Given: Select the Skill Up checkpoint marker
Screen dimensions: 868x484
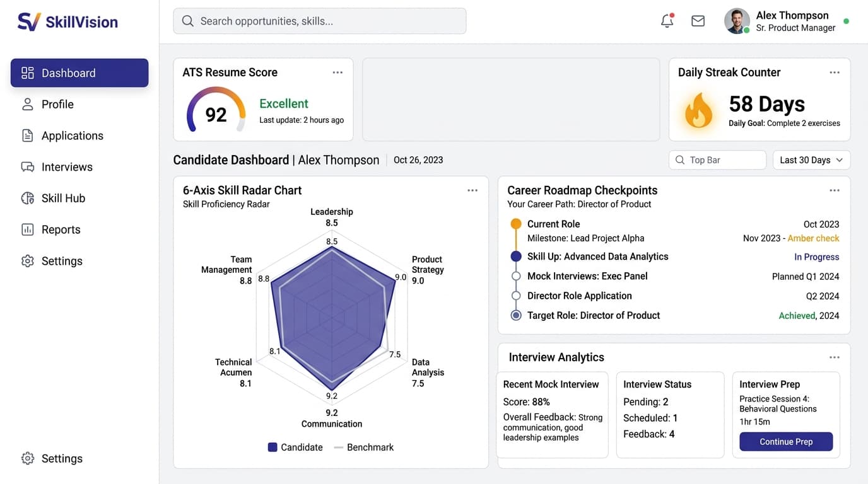Looking at the screenshot, I should [516, 256].
